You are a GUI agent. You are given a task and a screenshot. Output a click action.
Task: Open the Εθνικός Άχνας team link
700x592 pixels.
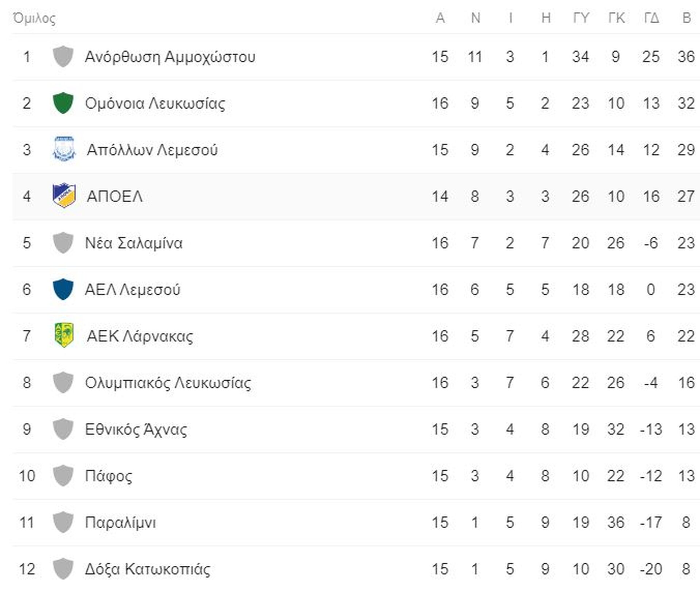[x=136, y=429]
